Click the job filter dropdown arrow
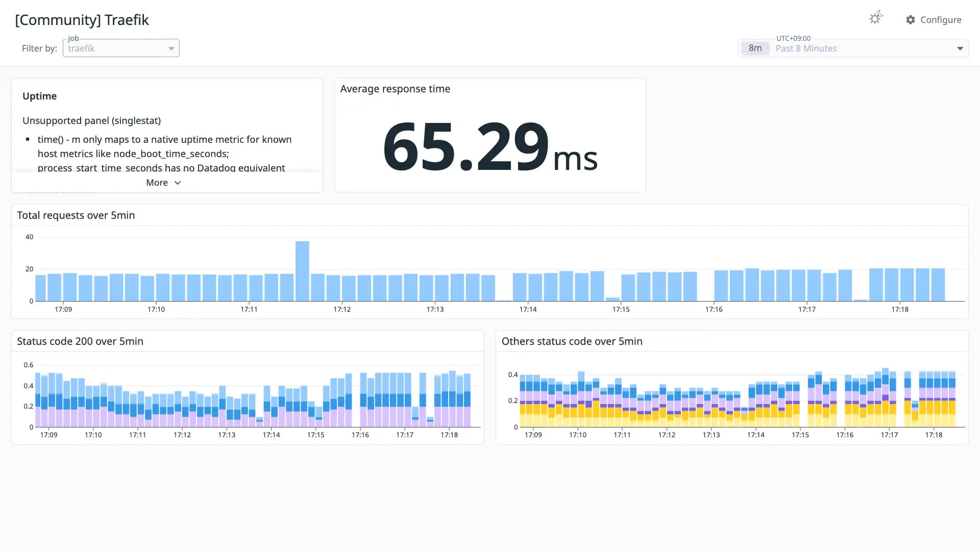The height and width of the screenshot is (551, 980). [171, 48]
